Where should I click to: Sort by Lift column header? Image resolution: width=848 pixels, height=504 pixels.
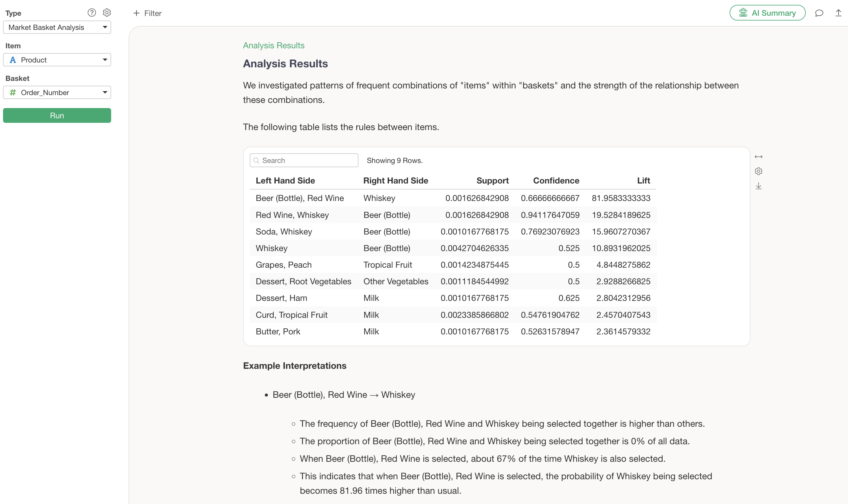click(643, 181)
